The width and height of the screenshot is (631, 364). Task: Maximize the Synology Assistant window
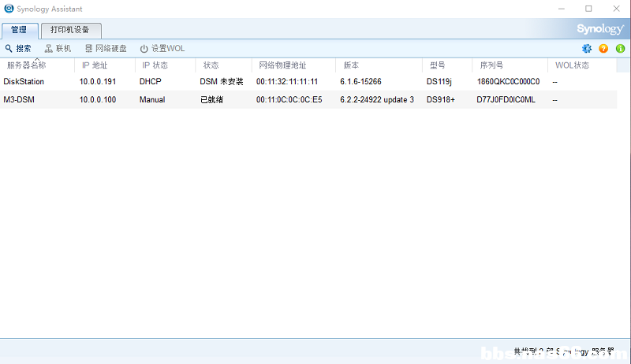click(588, 9)
